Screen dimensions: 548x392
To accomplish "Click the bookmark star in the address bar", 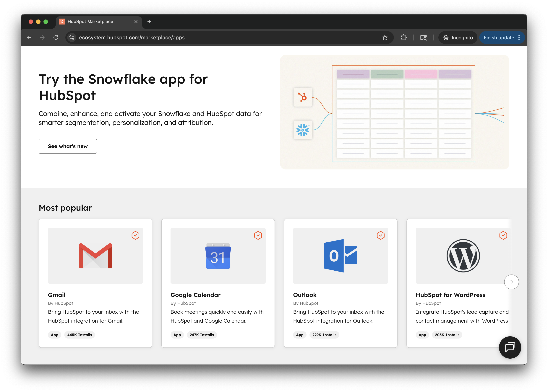I will 385,37.
